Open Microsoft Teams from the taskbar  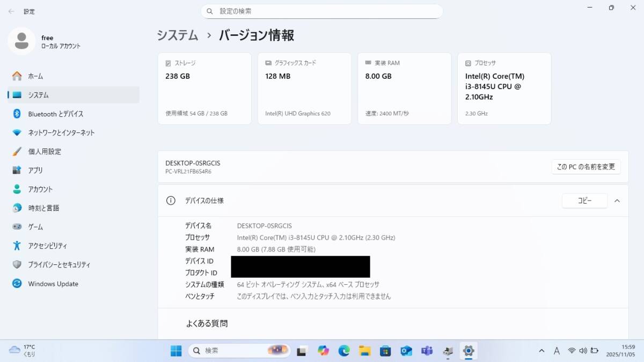point(427,351)
